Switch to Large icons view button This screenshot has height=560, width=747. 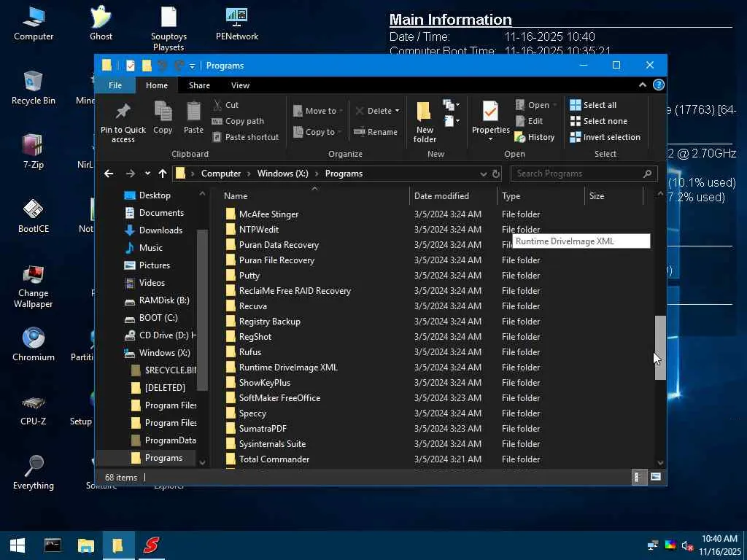(656, 477)
